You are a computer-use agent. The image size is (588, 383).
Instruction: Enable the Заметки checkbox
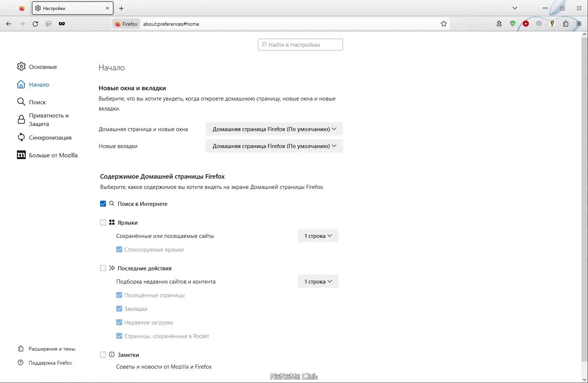pyautogui.click(x=103, y=355)
